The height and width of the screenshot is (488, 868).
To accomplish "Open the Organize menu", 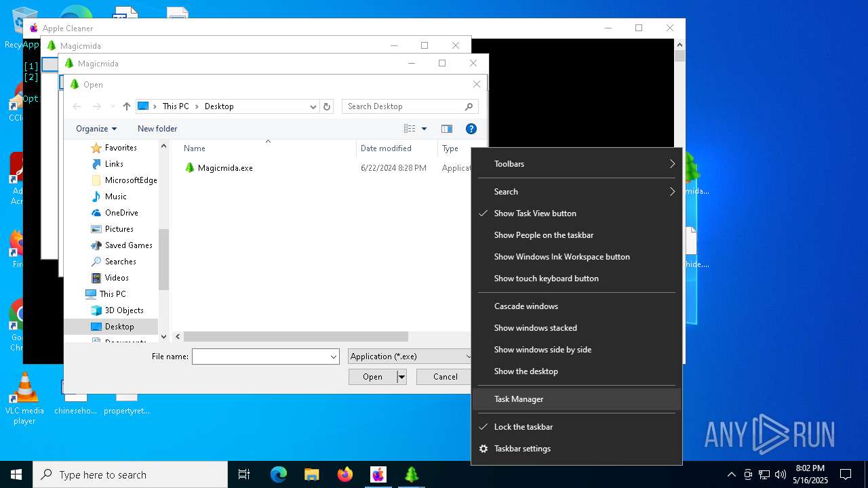I will coord(96,129).
